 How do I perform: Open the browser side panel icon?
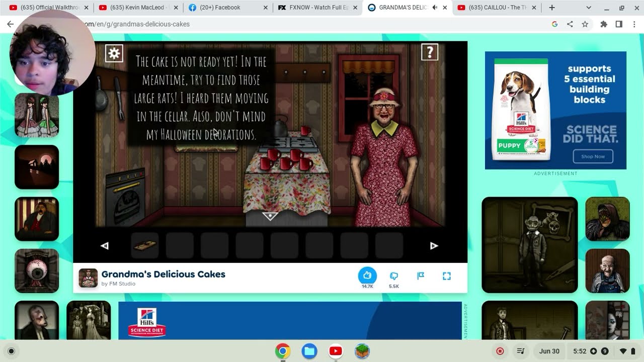click(619, 24)
